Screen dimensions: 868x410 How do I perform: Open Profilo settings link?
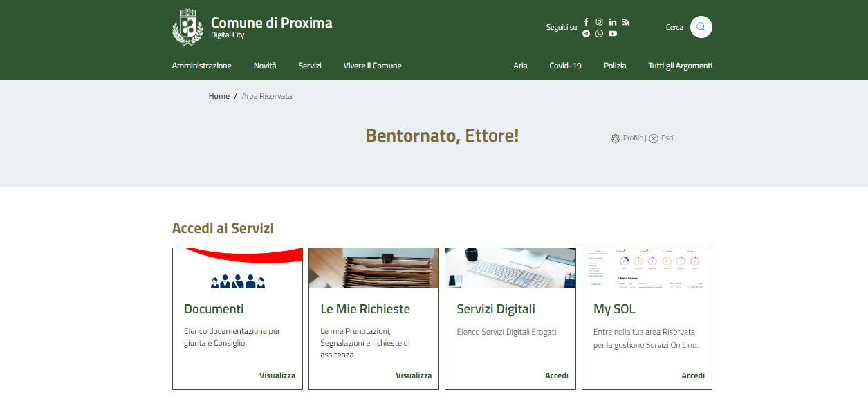632,138
